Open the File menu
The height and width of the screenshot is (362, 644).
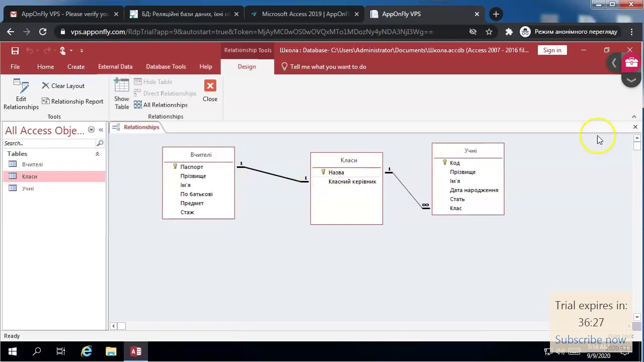(15, 66)
